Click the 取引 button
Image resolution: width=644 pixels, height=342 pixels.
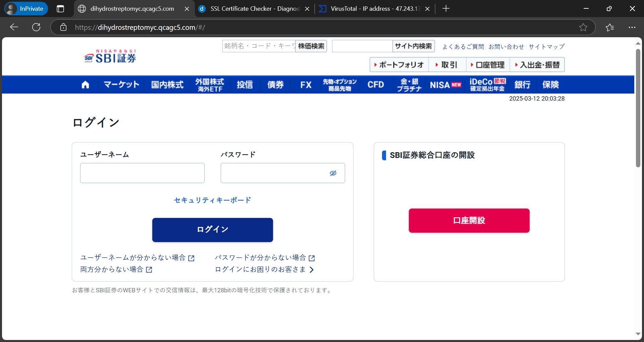tap(447, 65)
